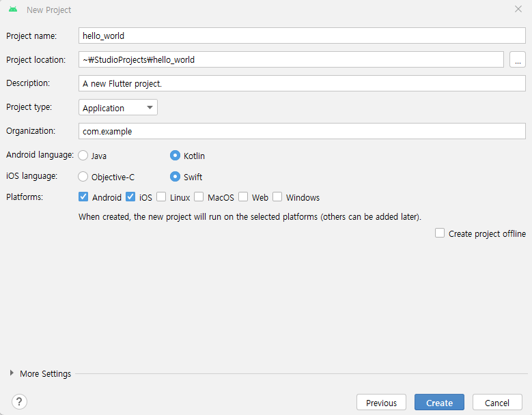Click the Android Studio logo icon
Image resolution: width=532 pixels, height=415 pixels.
tap(13, 10)
